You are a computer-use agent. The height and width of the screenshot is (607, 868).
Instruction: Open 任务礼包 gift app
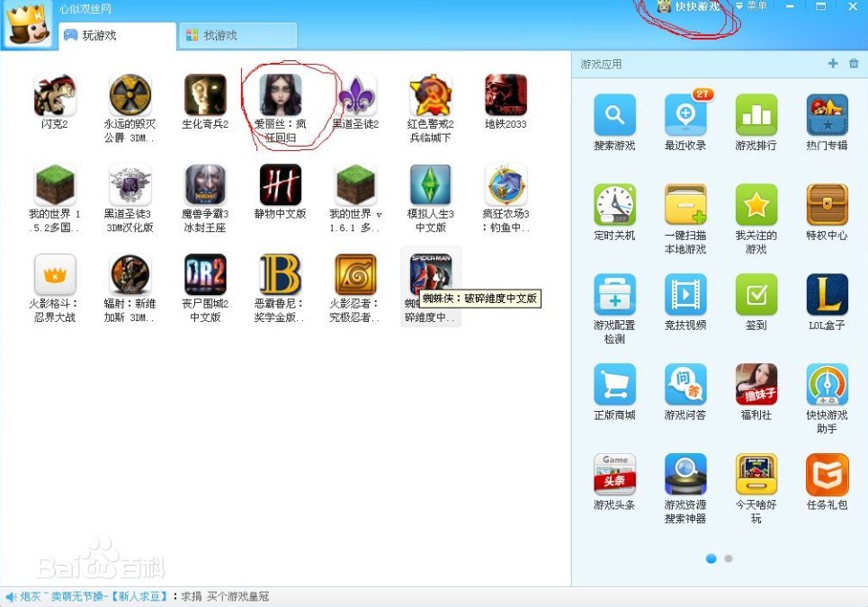pyautogui.click(x=827, y=474)
